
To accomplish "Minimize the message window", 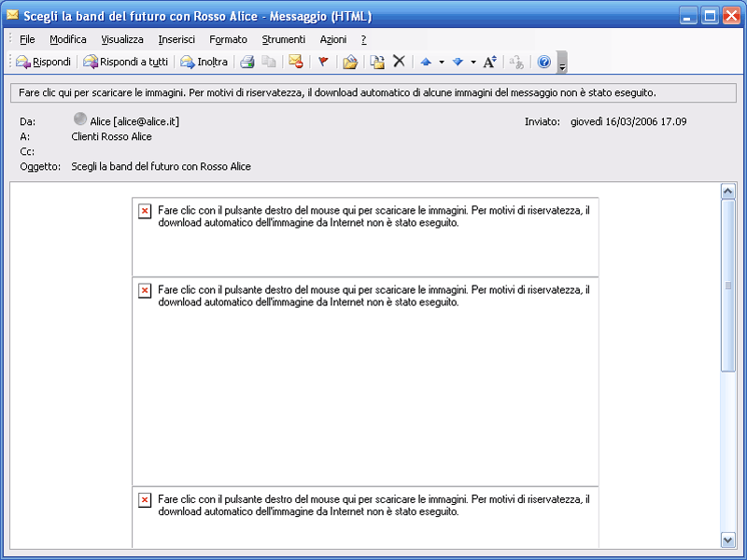I will pos(687,16).
